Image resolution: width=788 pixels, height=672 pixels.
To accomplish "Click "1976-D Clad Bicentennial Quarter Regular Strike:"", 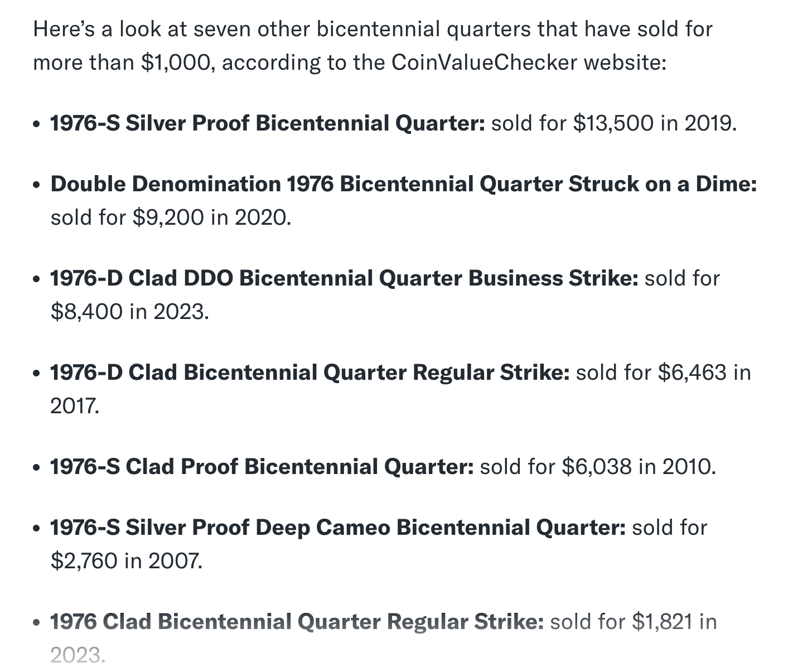I will point(310,372).
